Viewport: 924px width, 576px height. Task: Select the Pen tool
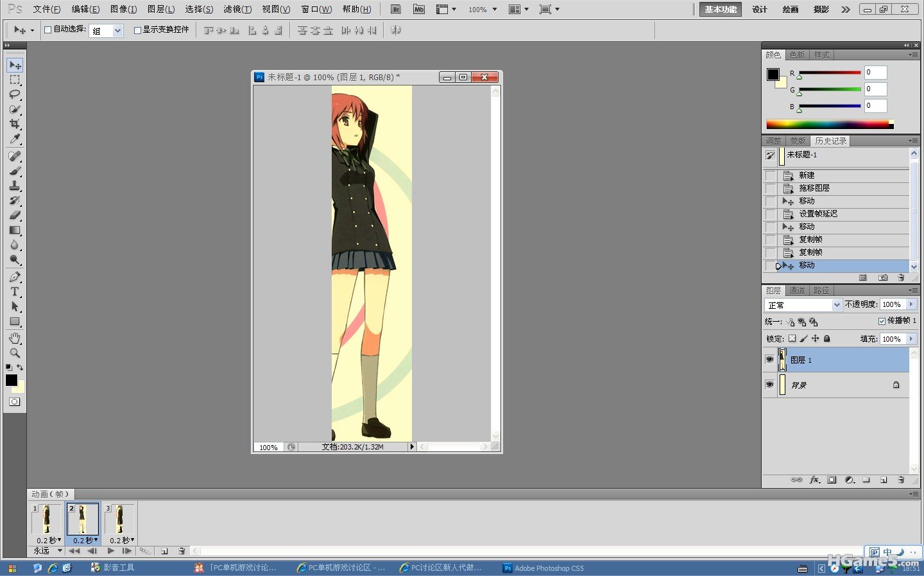click(14, 277)
